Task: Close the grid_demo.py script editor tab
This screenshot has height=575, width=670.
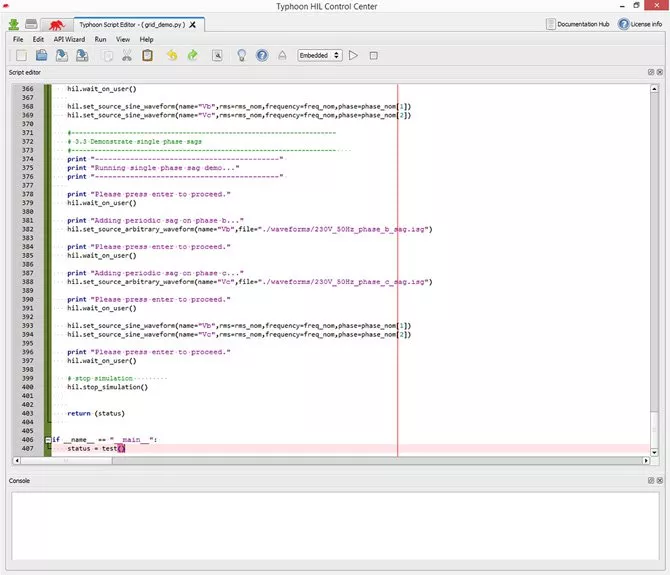Action: 193,25
